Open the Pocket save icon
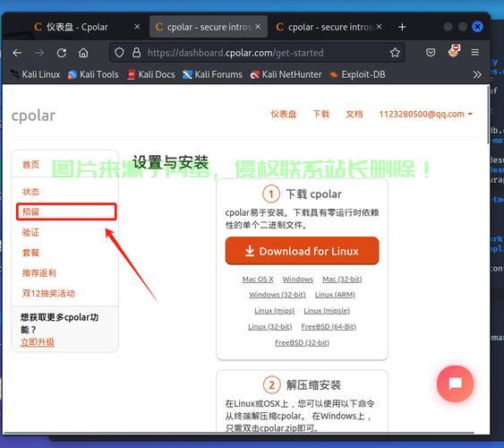This screenshot has width=504, height=448. point(431,52)
